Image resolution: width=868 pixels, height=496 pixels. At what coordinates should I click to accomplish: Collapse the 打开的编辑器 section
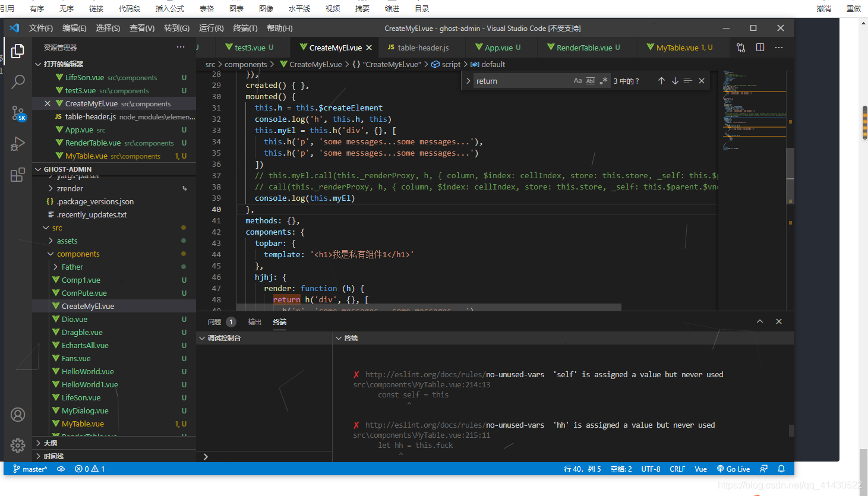pos(114,64)
